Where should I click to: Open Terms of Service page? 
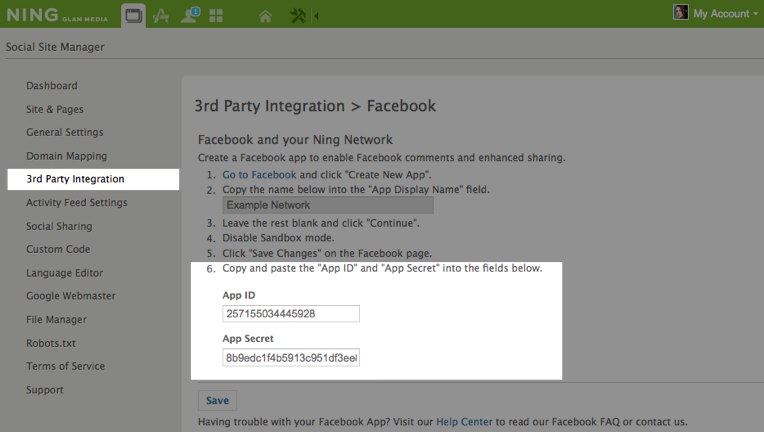click(65, 366)
